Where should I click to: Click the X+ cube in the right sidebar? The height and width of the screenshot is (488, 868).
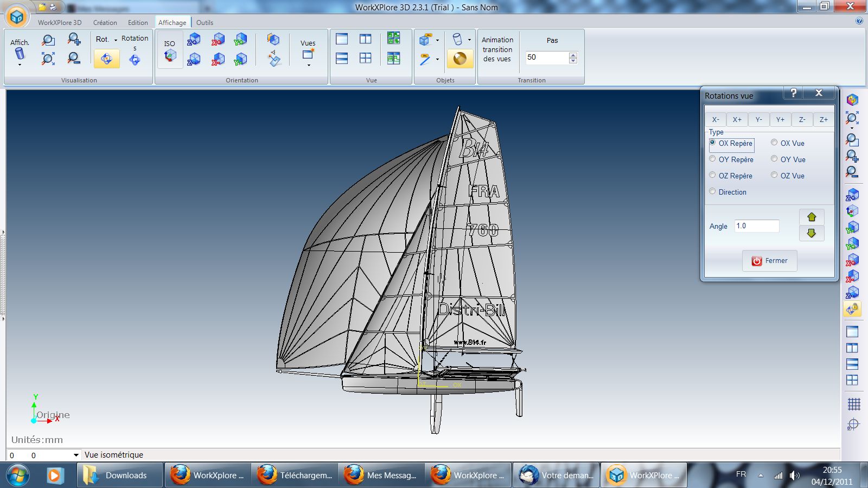click(852, 260)
